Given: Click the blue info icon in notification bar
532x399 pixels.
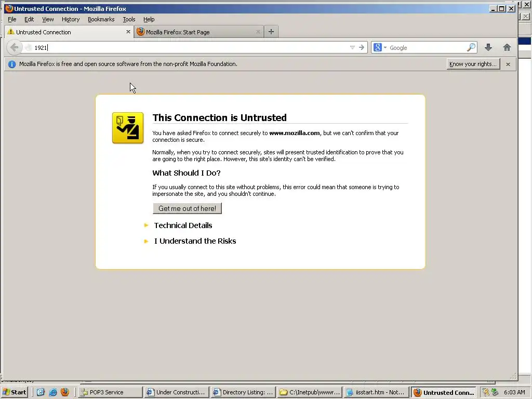Looking at the screenshot, I should (12, 64).
